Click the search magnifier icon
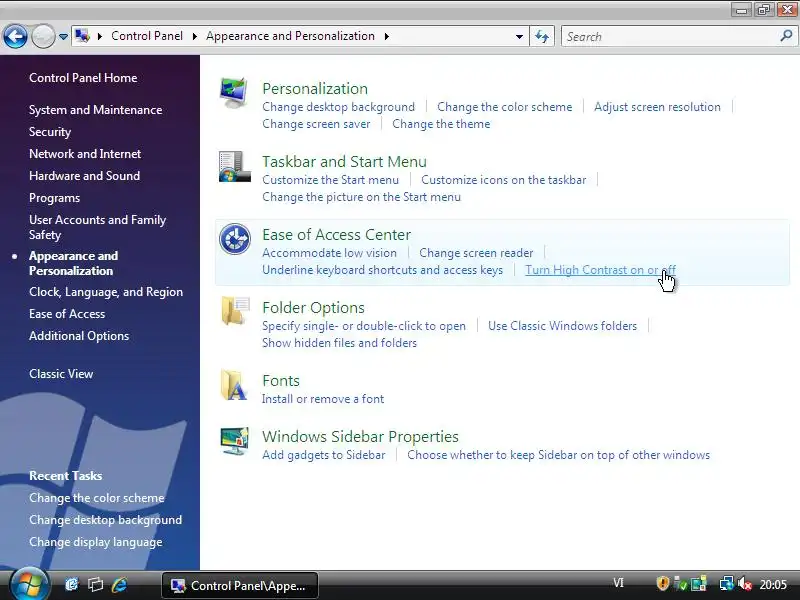The image size is (800, 600). pos(786,36)
